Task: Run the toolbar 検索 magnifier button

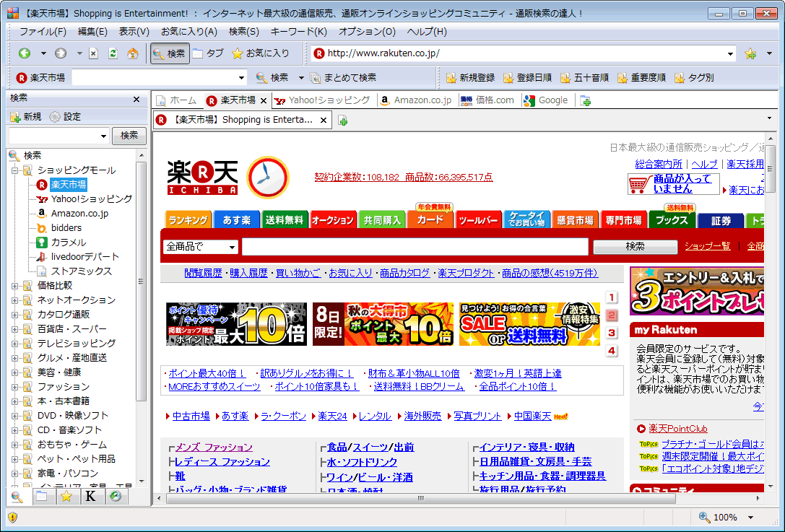Action: pyautogui.click(x=272, y=77)
